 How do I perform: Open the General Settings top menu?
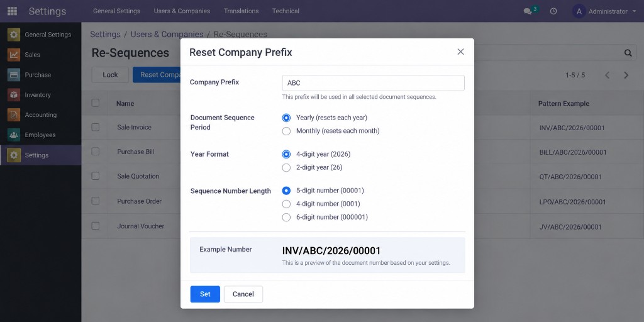pos(116,11)
